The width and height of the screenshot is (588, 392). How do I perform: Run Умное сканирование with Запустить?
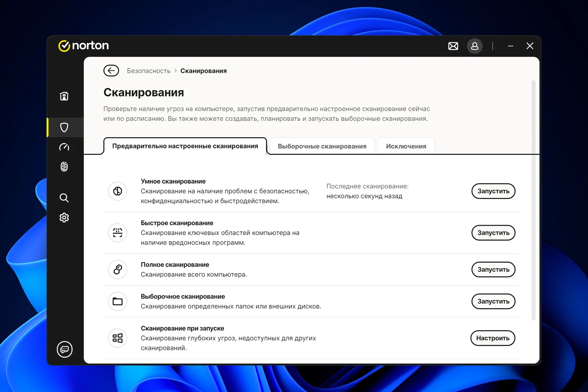(493, 191)
